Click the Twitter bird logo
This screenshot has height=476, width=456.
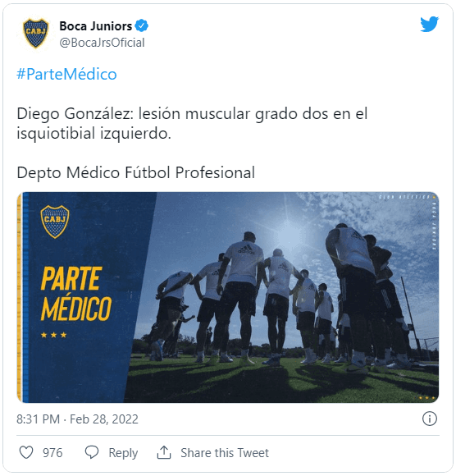pos(429,24)
